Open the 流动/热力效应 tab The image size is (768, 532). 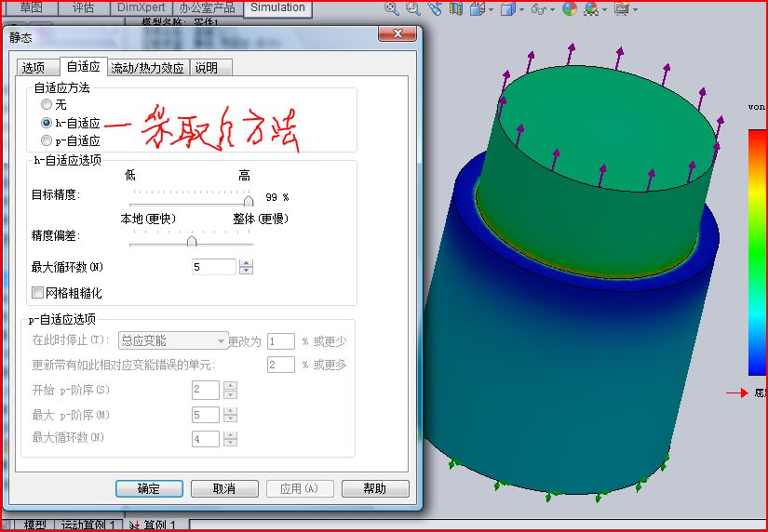147,68
